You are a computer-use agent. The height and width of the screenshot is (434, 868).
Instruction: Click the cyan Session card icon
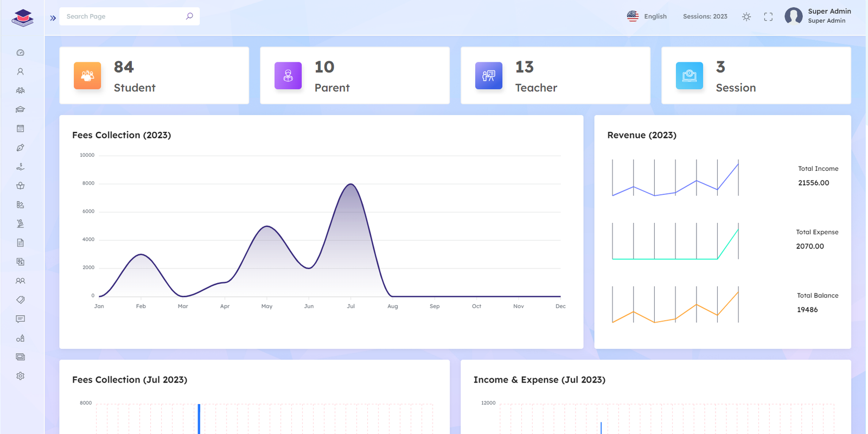pos(690,75)
